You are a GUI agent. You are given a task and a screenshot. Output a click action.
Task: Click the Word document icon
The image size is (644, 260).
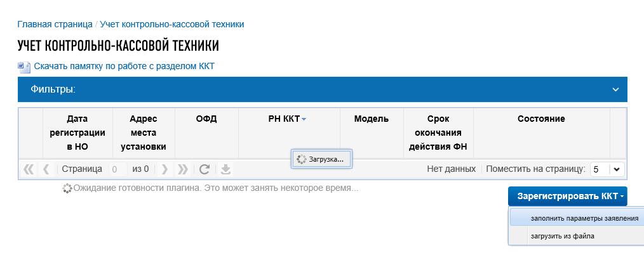[x=24, y=67]
